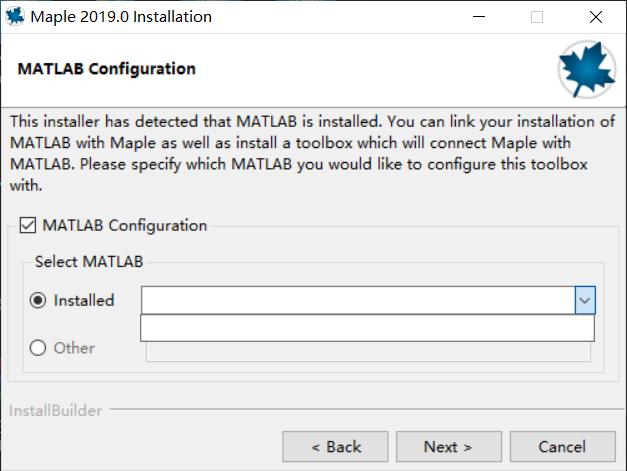Click the Installed MATLAB combo box field
Screen dimensions: 627x471
point(358,300)
